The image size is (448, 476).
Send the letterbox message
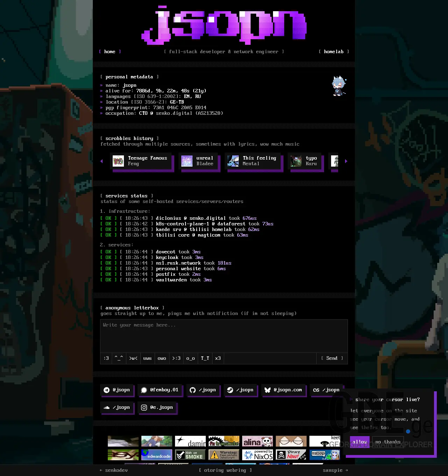(x=332, y=358)
